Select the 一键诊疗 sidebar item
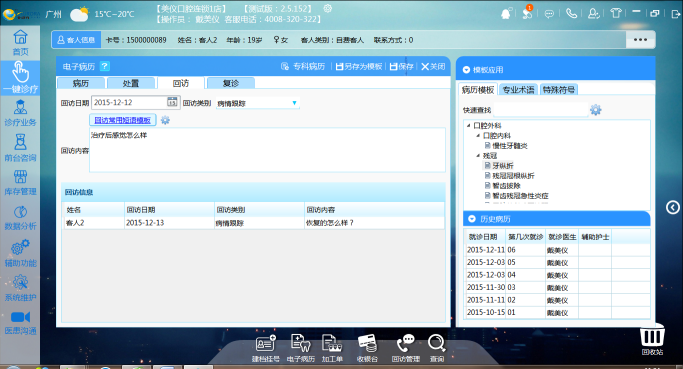This screenshot has width=683, height=369. [20, 78]
